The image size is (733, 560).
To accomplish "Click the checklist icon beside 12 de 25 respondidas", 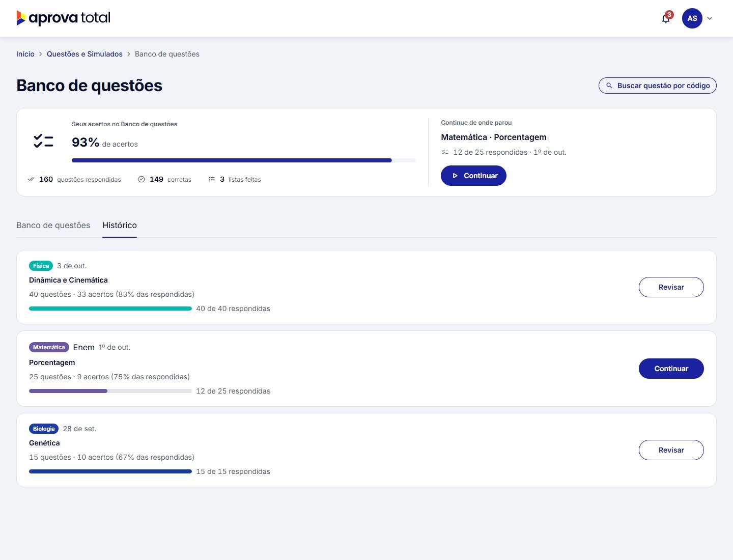I will coord(445,152).
